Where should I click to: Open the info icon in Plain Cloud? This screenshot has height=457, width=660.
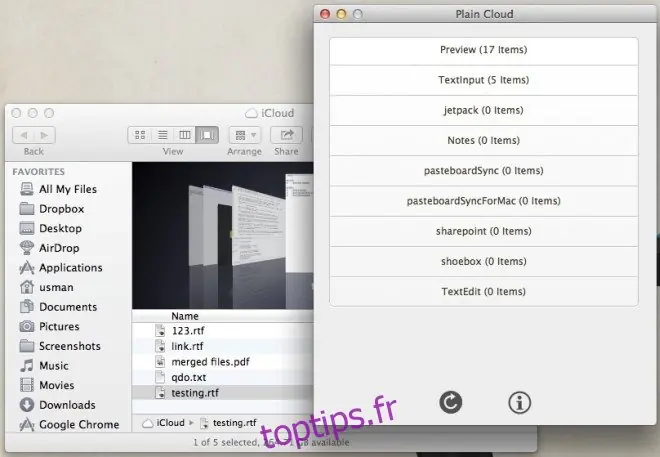(x=519, y=403)
